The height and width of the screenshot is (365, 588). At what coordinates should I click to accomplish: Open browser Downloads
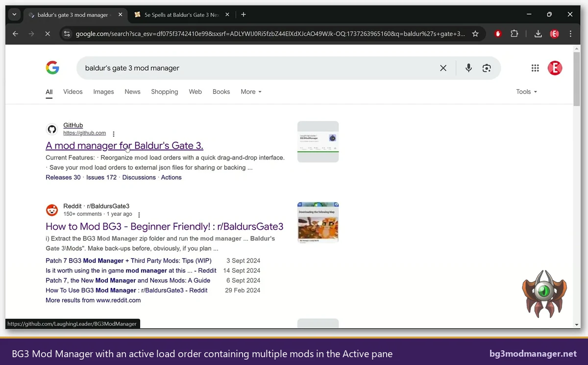click(538, 34)
